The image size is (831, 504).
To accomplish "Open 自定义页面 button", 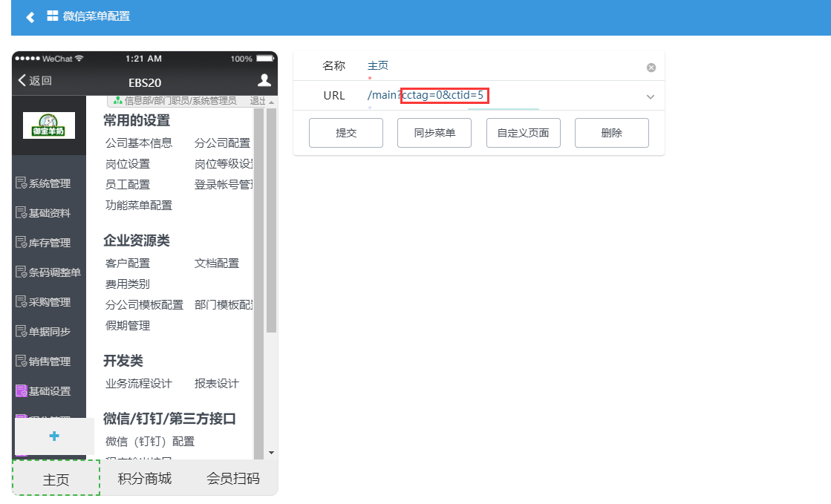I will pyautogui.click(x=524, y=133).
